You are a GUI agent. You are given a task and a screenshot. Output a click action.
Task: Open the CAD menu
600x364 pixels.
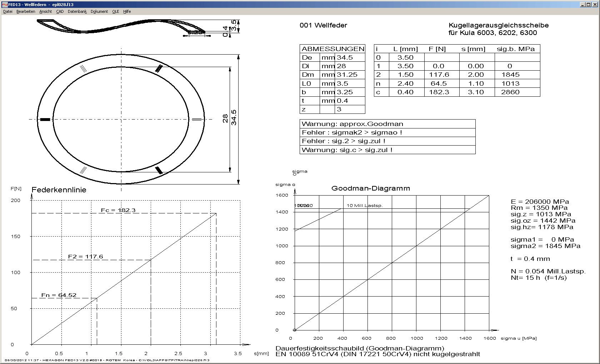[x=60, y=11]
